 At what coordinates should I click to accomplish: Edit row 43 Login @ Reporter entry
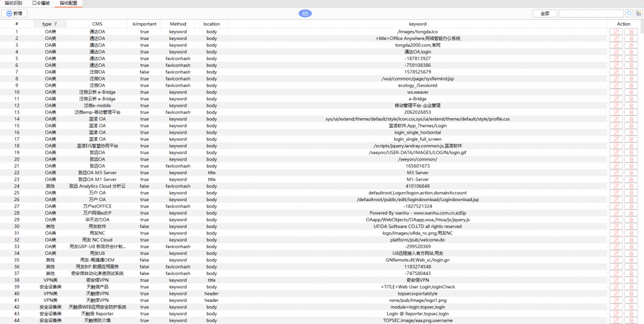click(616, 314)
